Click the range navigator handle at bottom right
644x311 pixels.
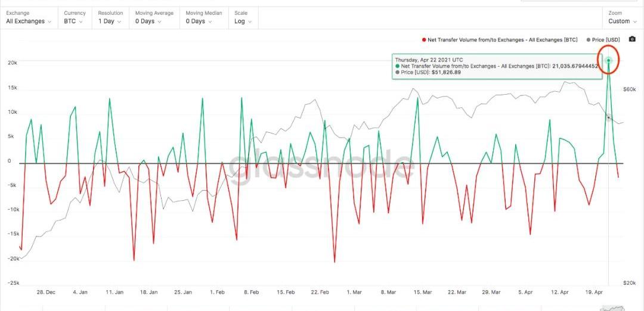tap(614, 308)
